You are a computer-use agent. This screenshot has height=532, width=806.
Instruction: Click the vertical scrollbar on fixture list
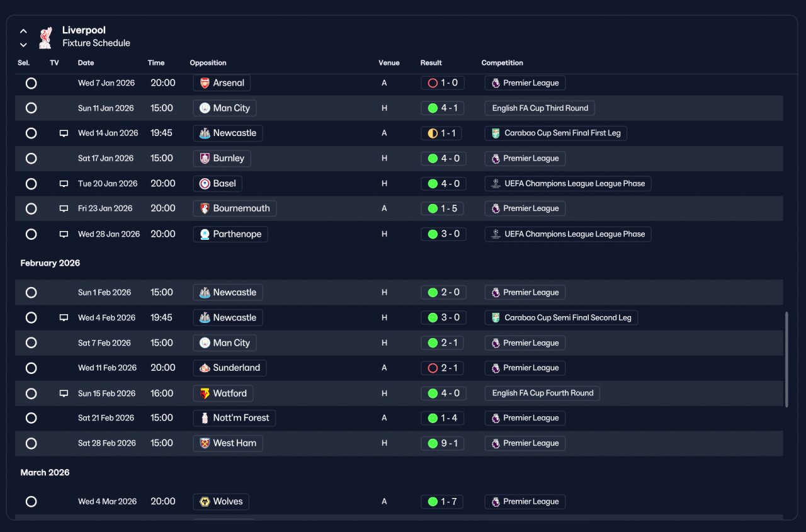(x=786, y=359)
